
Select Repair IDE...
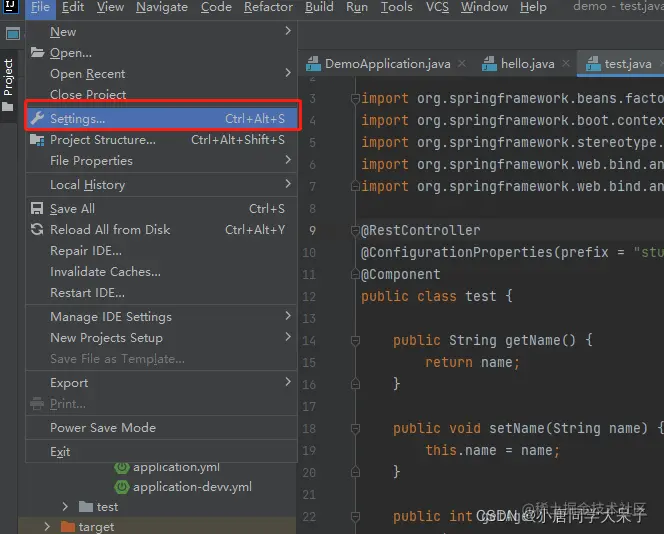click(x=162, y=251)
